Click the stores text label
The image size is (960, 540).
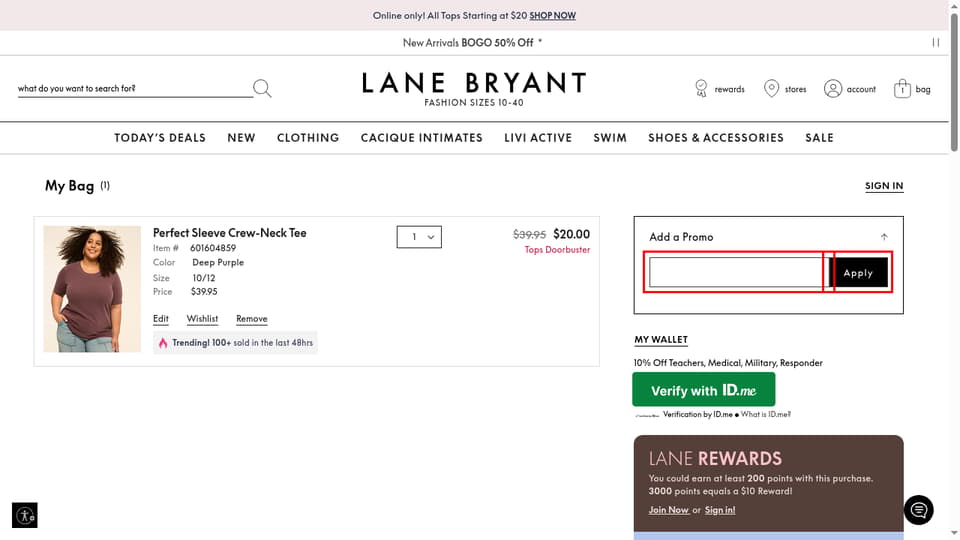[x=795, y=89]
